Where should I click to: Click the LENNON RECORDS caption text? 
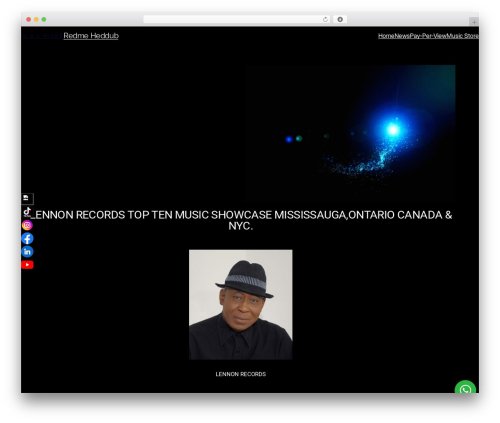pyautogui.click(x=241, y=374)
